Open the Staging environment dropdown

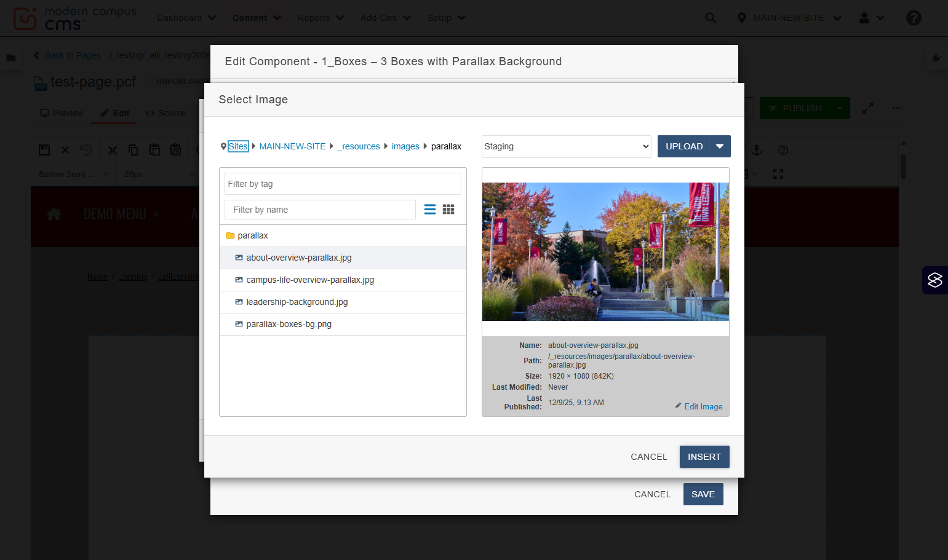(x=566, y=146)
